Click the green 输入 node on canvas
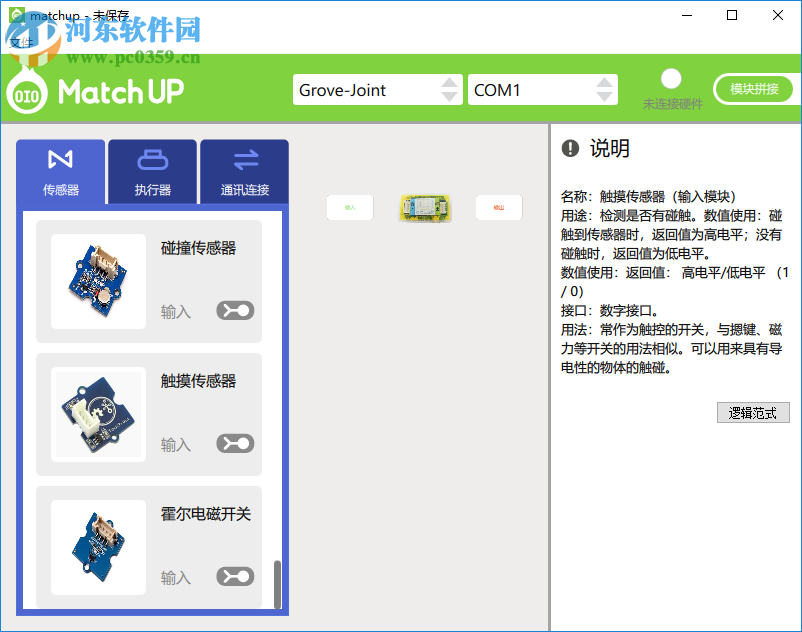The height and width of the screenshot is (632, 802). tap(349, 208)
